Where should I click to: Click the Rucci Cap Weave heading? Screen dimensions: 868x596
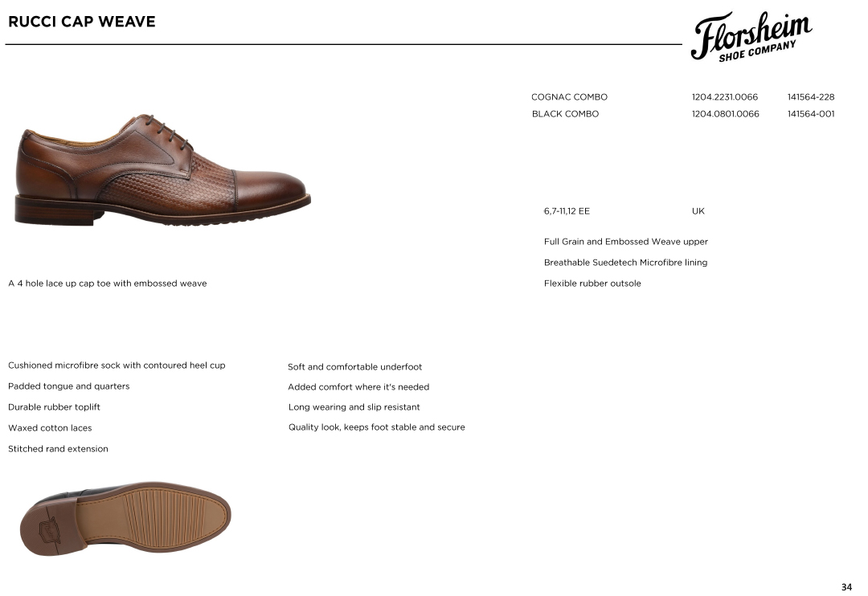tap(82, 22)
